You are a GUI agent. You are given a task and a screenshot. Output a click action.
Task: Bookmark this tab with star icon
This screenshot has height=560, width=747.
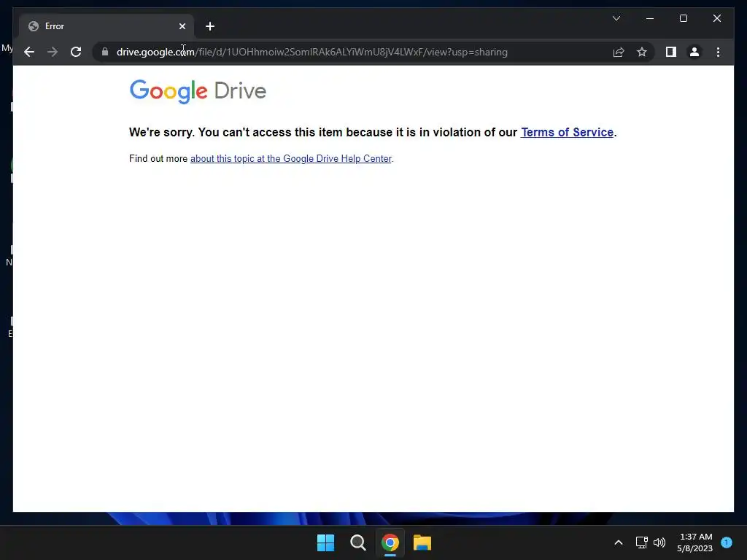(x=642, y=52)
